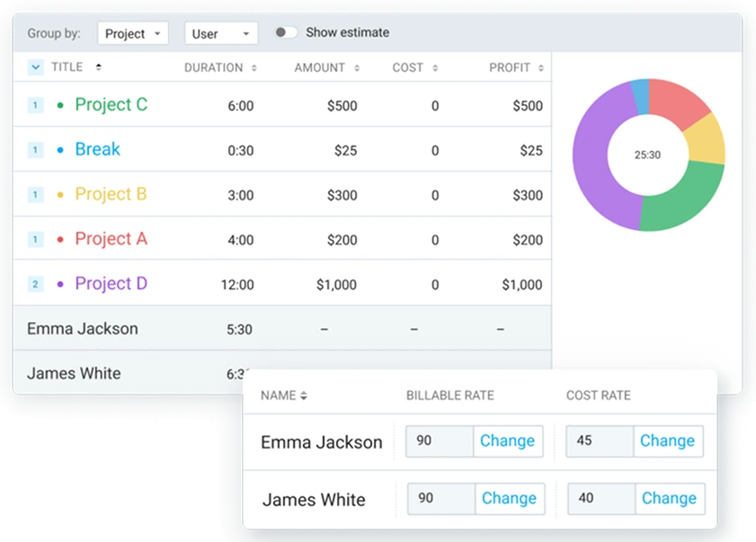Sort by Title column arrows
This screenshot has width=756, height=542.
(98, 67)
